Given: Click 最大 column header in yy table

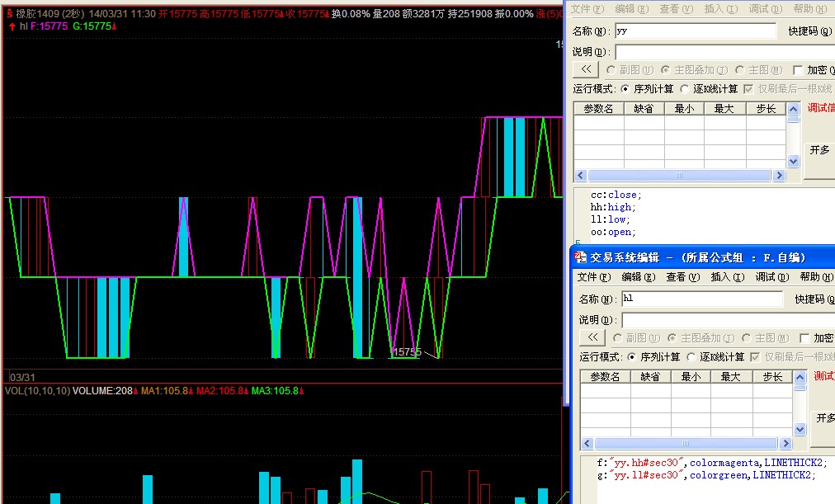Looking at the screenshot, I should (x=724, y=109).
